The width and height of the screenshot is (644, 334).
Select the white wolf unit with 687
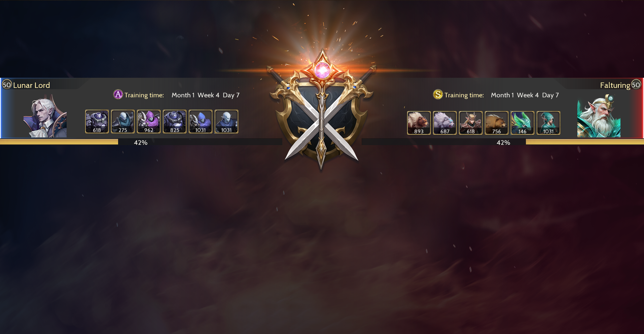(445, 123)
